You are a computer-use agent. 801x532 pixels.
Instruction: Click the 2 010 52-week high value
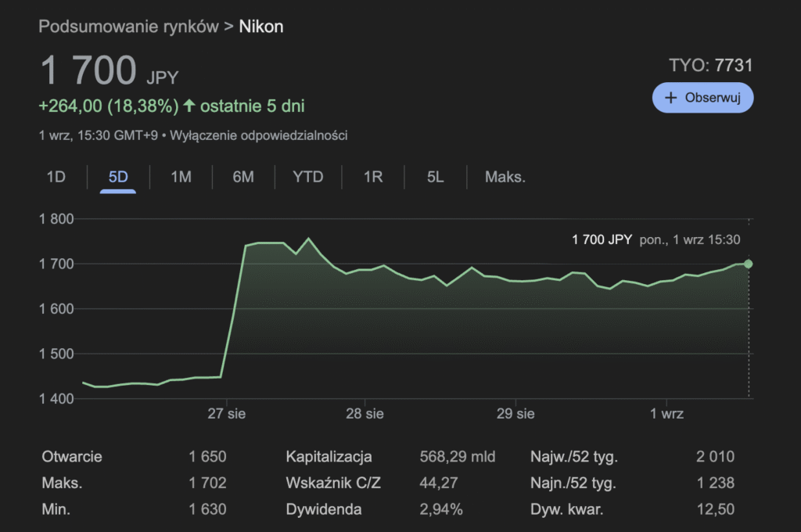pyautogui.click(x=715, y=456)
